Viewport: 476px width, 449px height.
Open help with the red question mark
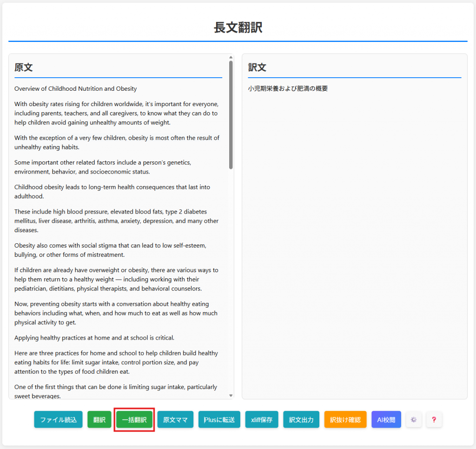click(434, 420)
